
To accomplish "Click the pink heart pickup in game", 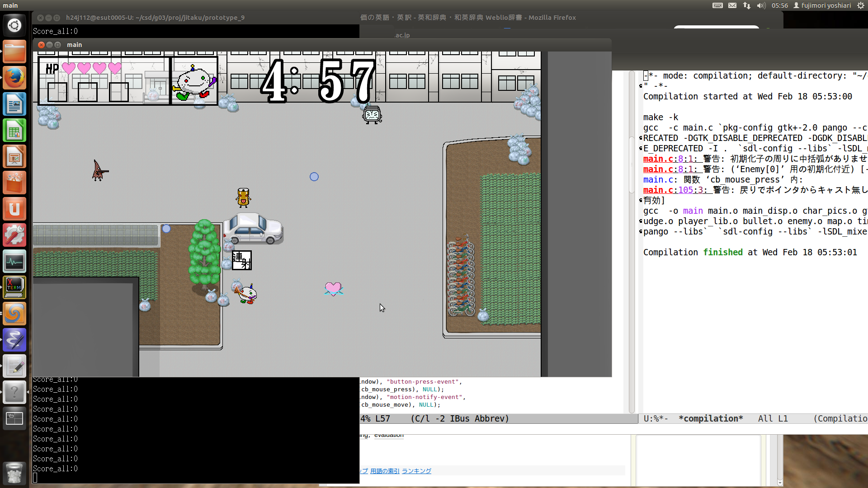I will click(333, 288).
